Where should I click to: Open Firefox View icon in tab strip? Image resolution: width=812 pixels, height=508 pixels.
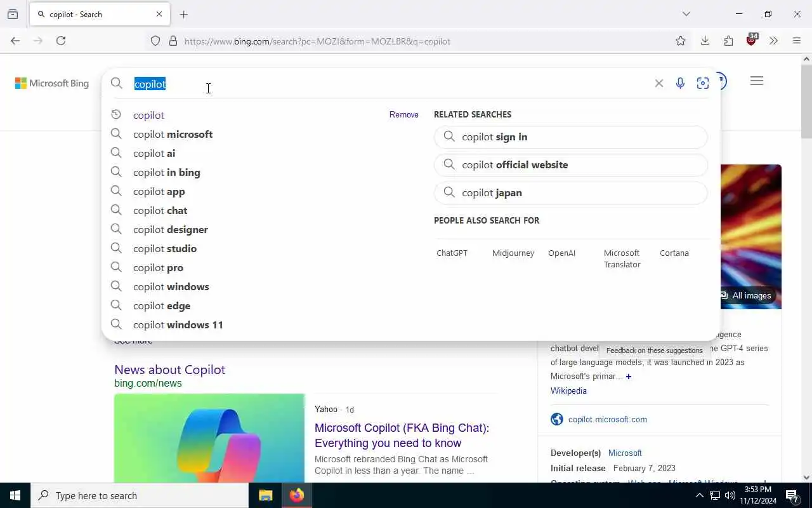click(x=13, y=14)
